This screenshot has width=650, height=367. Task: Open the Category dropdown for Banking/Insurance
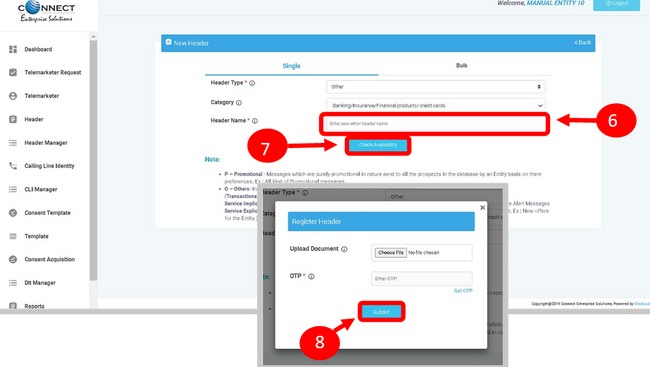pos(435,105)
